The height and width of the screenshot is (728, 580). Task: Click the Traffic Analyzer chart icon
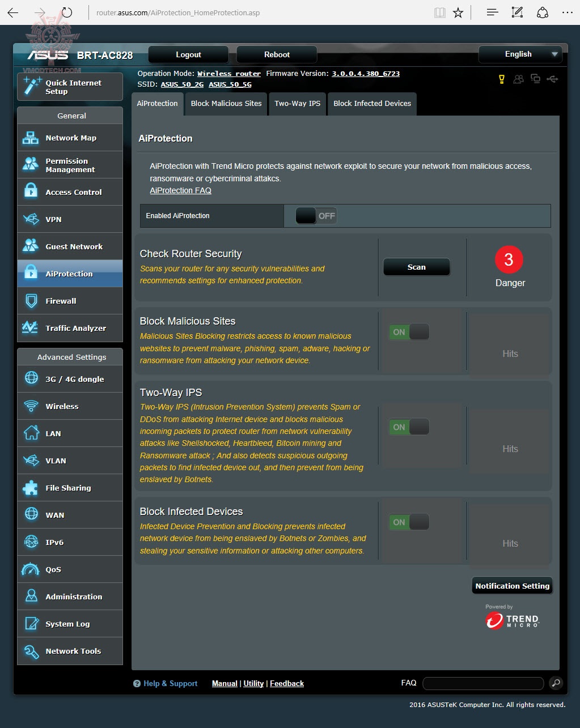click(x=30, y=327)
